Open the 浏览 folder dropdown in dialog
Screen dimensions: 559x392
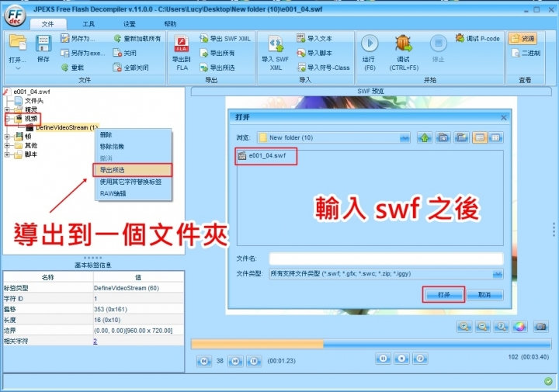tap(404, 137)
